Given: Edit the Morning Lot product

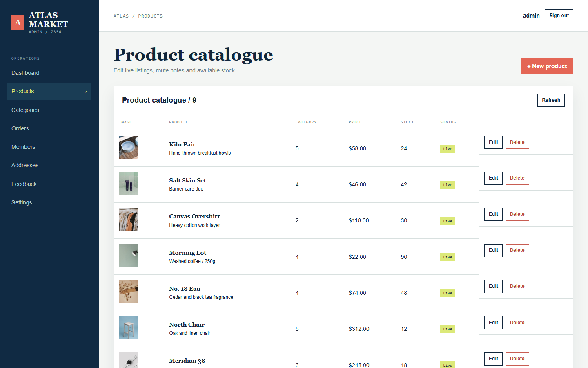Looking at the screenshot, I should 493,250.
